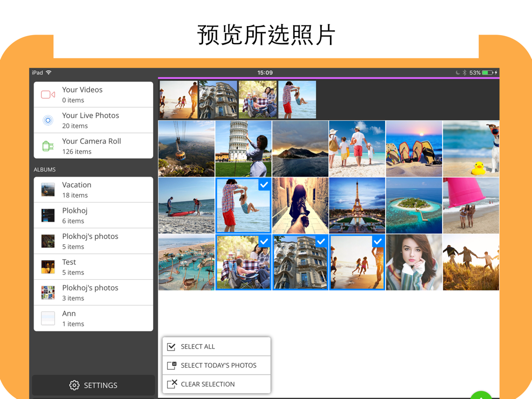The height and width of the screenshot is (399, 532).
Task: Click the ALBUMS section header
Action: pyautogui.click(x=45, y=170)
